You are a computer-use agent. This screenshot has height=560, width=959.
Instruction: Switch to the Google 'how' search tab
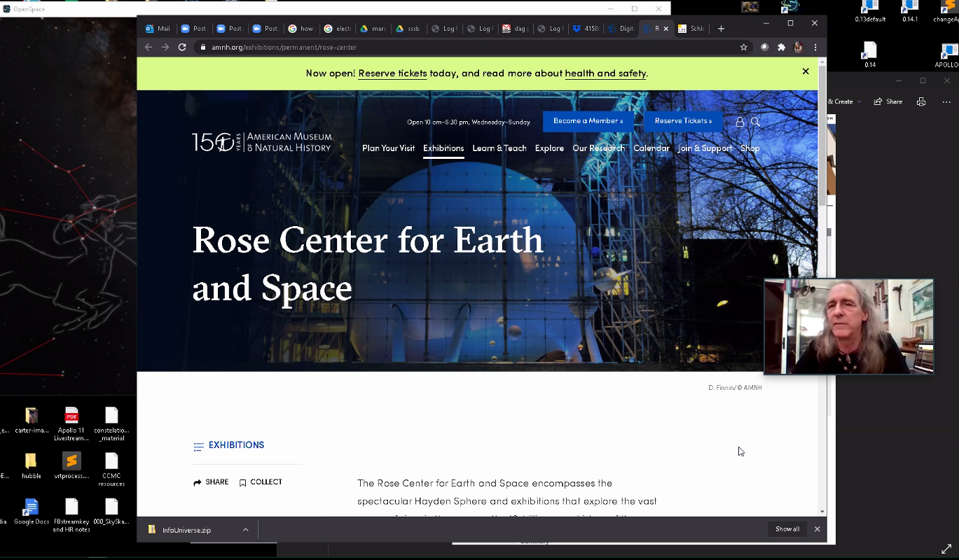(301, 29)
